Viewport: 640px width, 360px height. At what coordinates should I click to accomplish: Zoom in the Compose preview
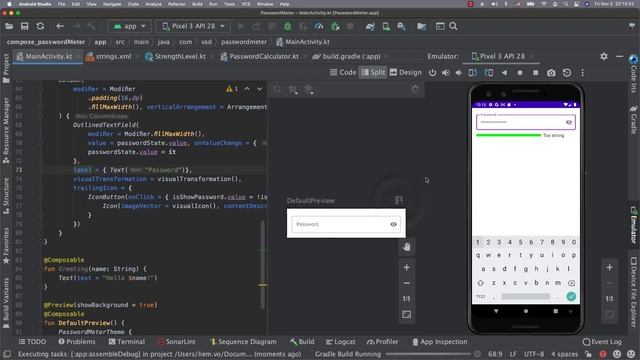[x=407, y=267]
